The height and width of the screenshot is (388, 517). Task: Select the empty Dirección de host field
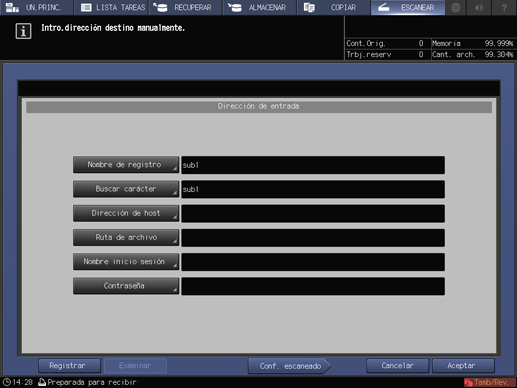(x=313, y=214)
